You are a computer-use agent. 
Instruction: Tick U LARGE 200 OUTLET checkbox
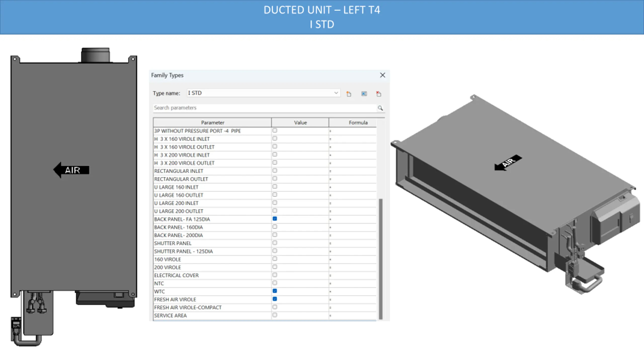point(275,211)
